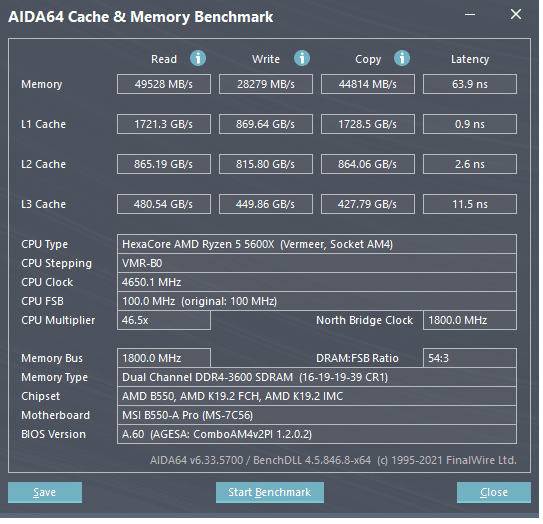The height and width of the screenshot is (524, 543).
Task: Click L3 Cache Read 480.54 GB/s cell
Action: (164, 204)
